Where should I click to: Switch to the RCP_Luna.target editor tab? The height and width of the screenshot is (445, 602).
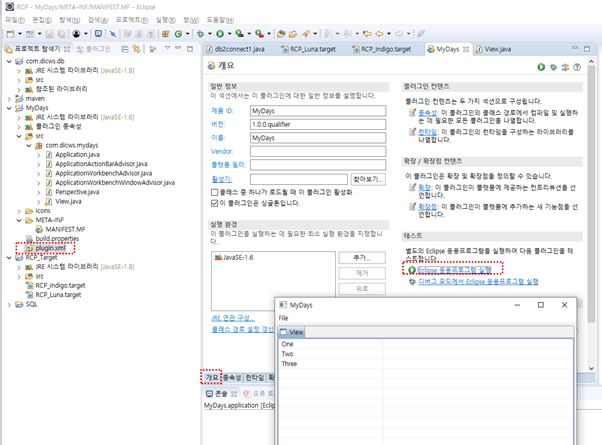click(308, 49)
